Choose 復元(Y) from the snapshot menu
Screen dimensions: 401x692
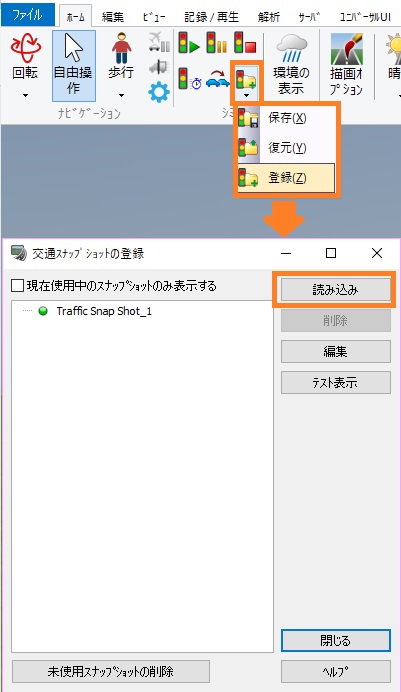(x=286, y=148)
